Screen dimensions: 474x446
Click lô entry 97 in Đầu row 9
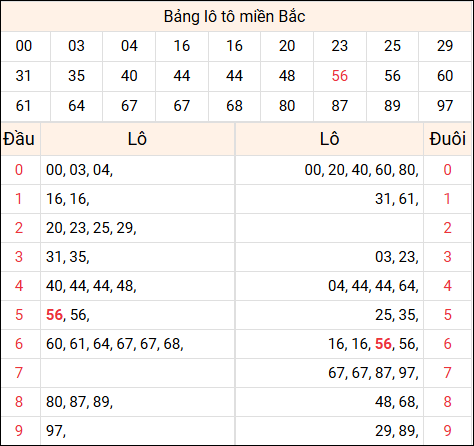coord(54,431)
